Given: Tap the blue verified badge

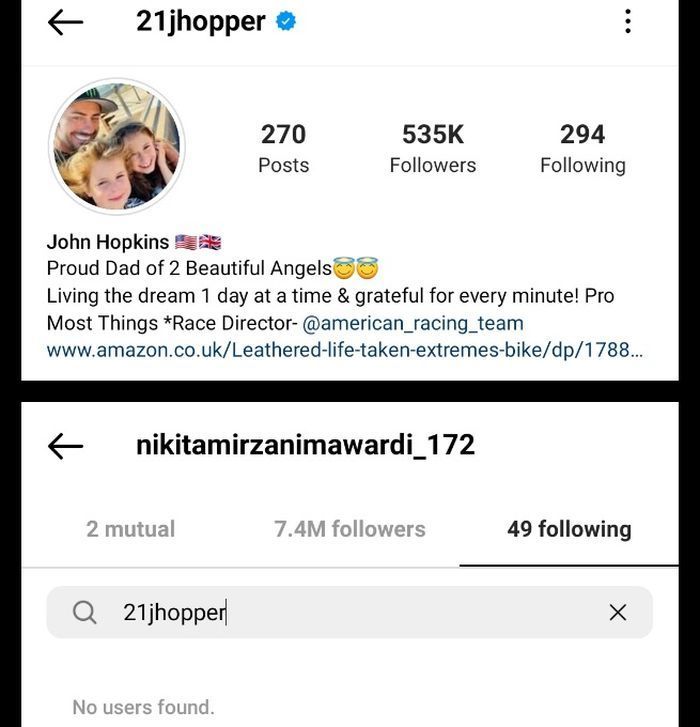Looking at the screenshot, I should (x=286, y=22).
